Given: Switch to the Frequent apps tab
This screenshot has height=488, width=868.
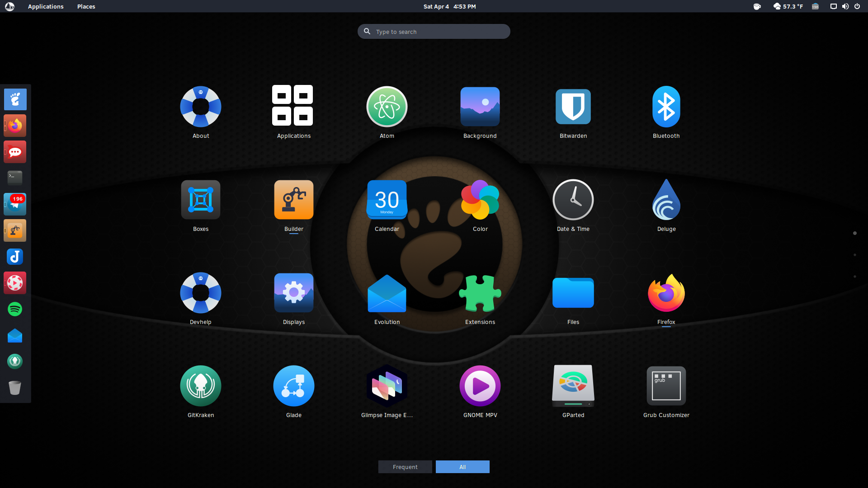Looking at the screenshot, I should pos(405,467).
